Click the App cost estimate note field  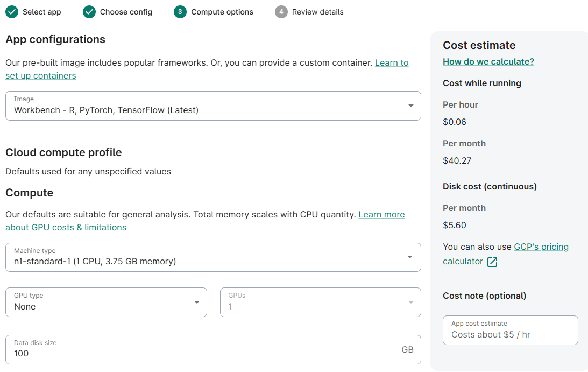tap(510, 330)
